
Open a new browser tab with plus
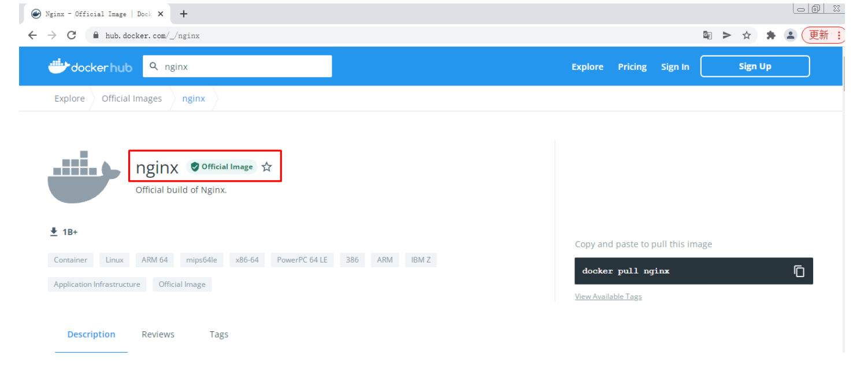pyautogui.click(x=184, y=14)
